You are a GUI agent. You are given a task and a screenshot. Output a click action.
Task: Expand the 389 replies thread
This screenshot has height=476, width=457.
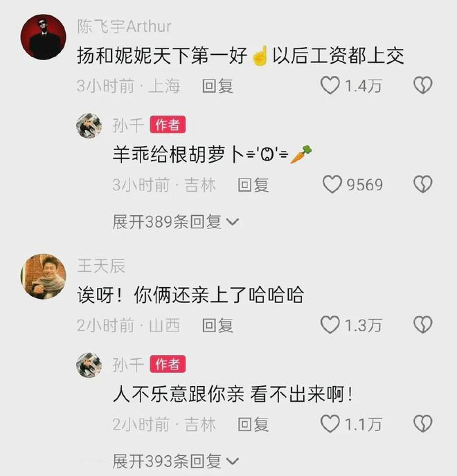coord(176,221)
